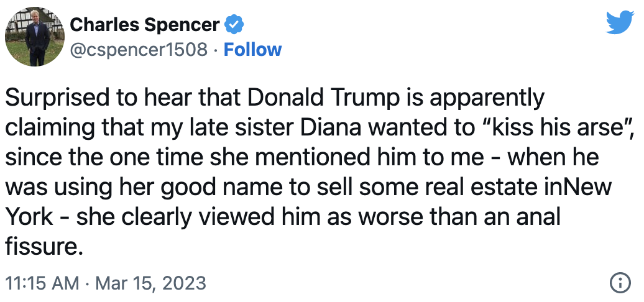Click the Mar 15, 2023 date

point(150,283)
